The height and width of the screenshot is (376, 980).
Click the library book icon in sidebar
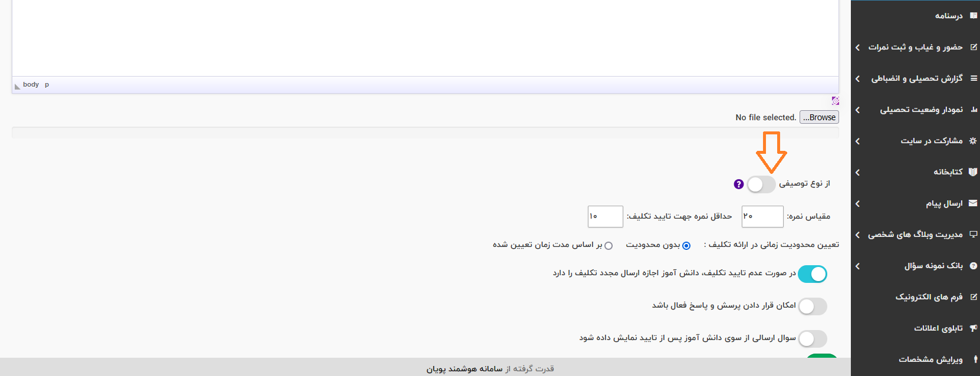(973, 172)
